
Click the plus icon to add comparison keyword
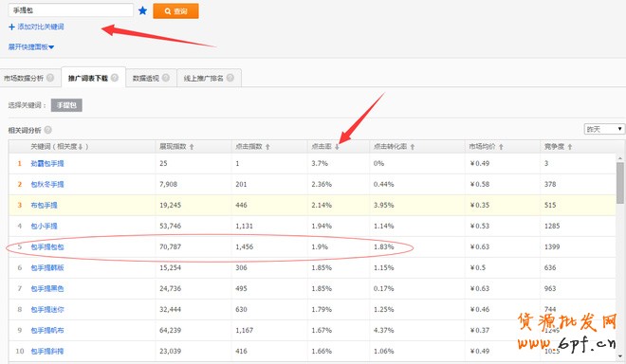coord(11,27)
